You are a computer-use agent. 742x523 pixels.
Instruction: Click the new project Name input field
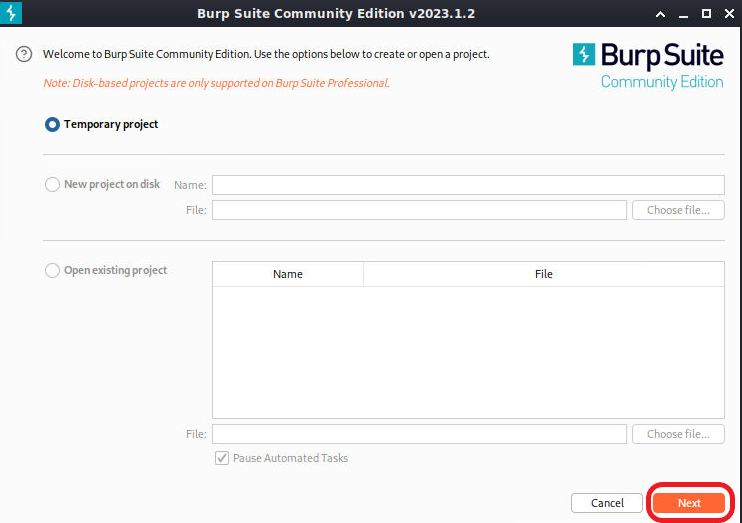[468, 185]
